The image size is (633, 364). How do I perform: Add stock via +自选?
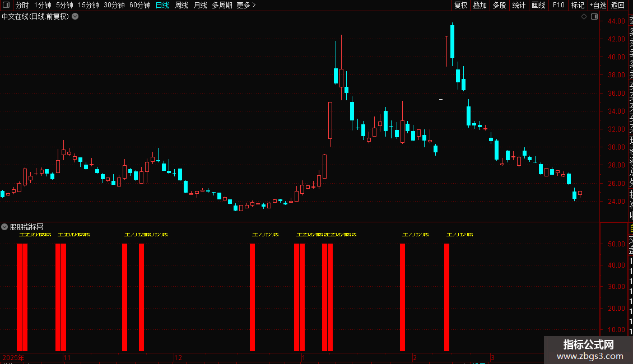(x=598, y=5)
